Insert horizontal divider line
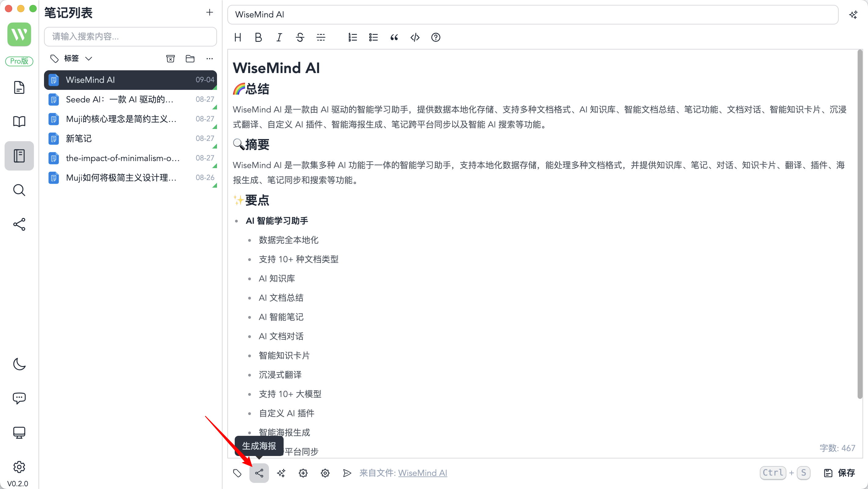 point(321,37)
